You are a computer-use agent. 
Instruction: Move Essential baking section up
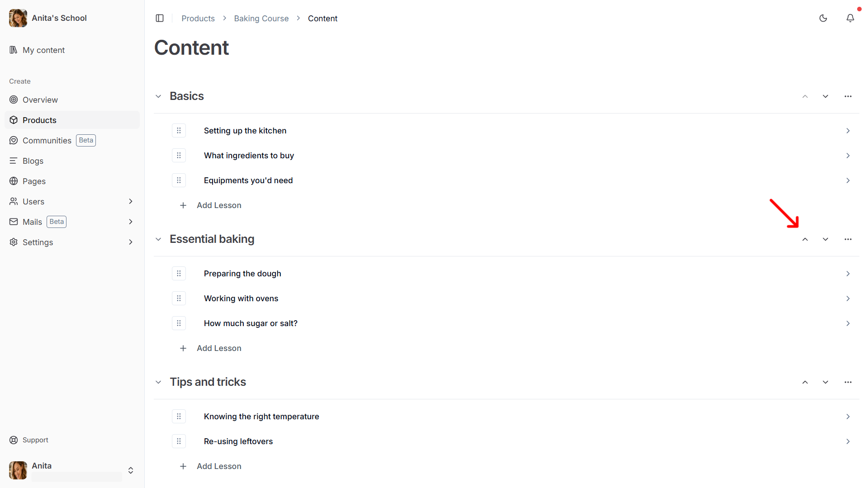click(x=805, y=239)
